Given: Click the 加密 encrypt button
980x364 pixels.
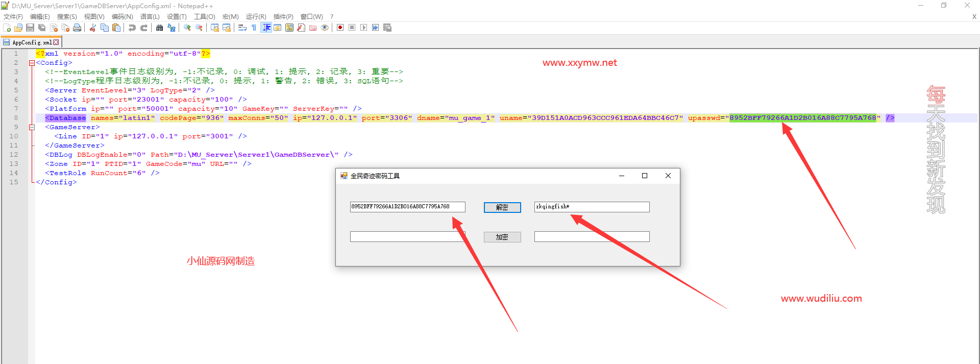Looking at the screenshot, I should pyautogui.click(x=502, y=237).
